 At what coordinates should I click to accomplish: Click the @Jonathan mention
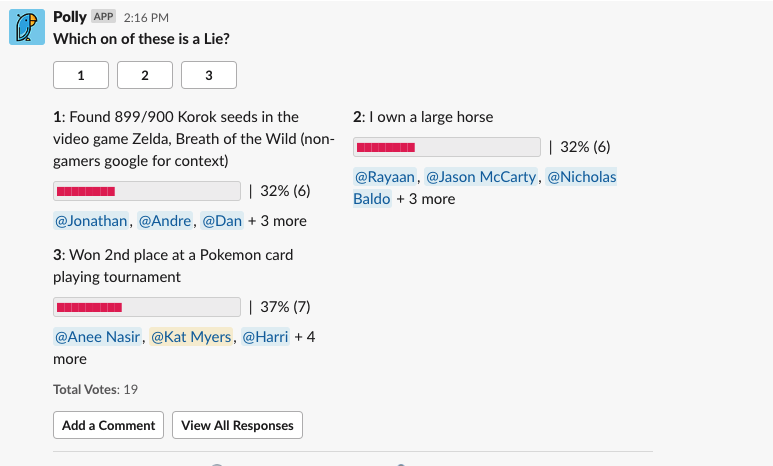(x=91, y=221)
